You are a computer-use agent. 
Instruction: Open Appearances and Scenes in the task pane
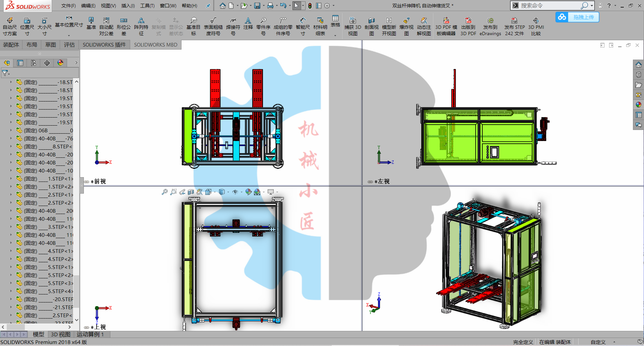pos(638,105)
